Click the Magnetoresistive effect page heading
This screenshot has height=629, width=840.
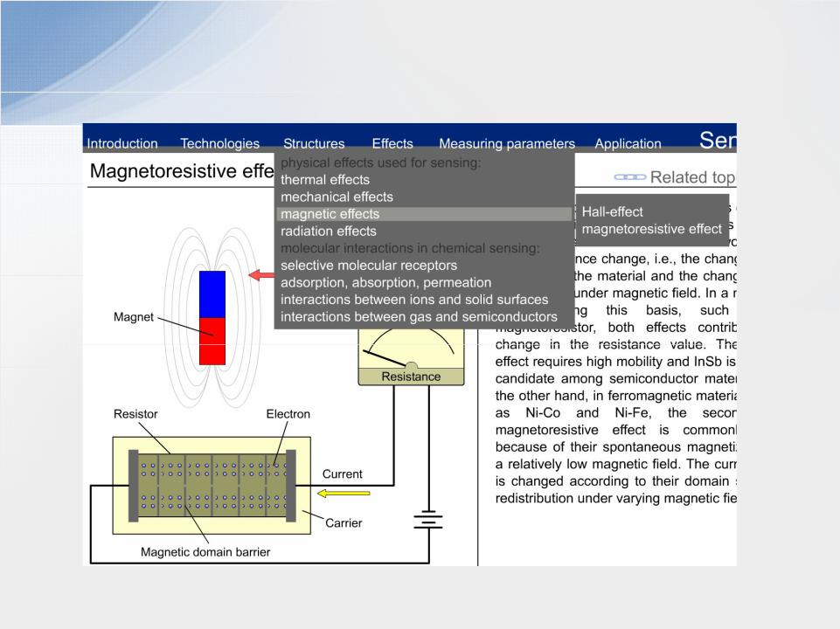[x=182, y=171]
